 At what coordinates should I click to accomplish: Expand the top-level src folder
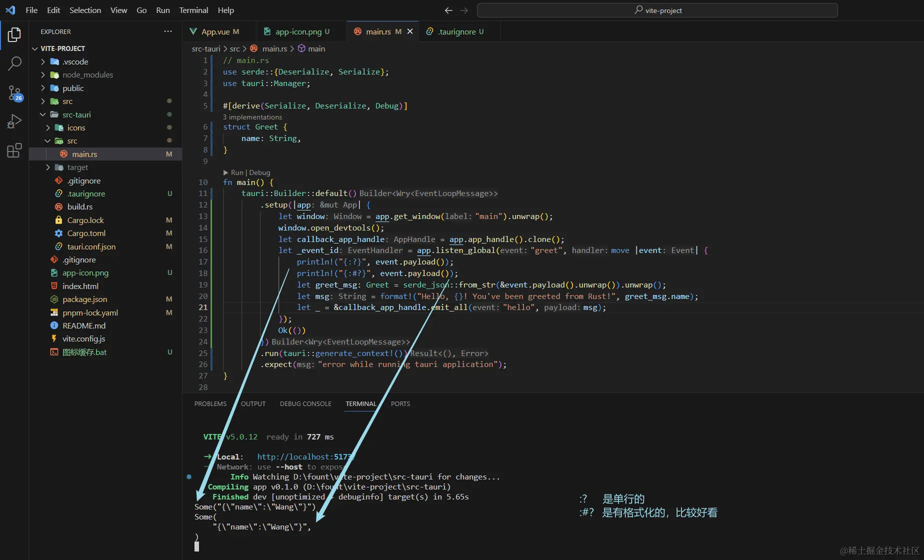pyautogui.click(x=43, y=101)
